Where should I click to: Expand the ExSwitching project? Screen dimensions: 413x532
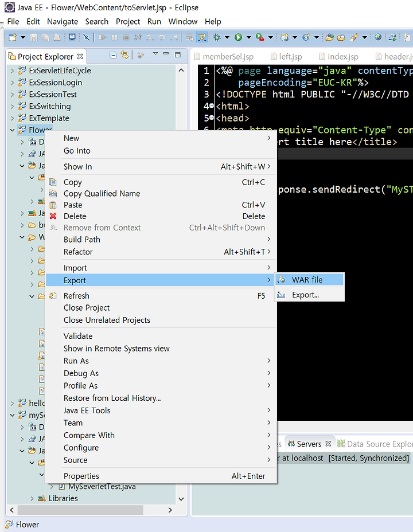12,106
